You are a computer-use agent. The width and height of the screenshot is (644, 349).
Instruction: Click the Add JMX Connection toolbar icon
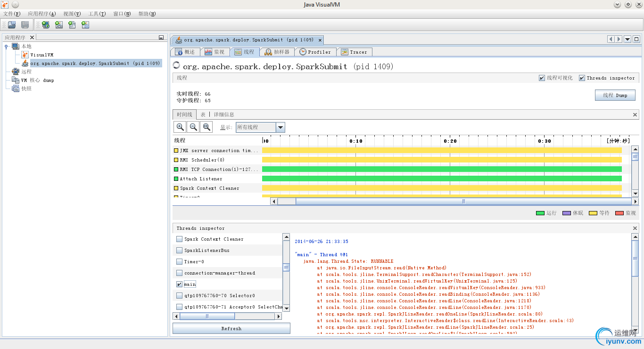click(59, 25)
